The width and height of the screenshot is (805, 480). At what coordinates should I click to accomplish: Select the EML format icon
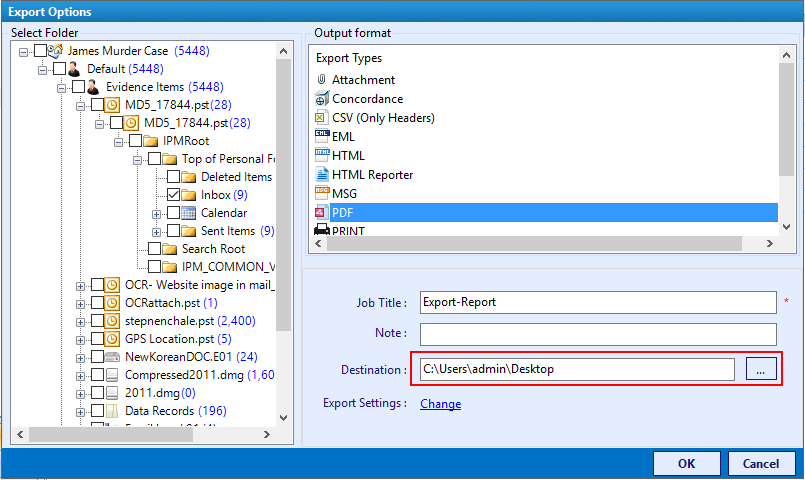tap(321, 137)
